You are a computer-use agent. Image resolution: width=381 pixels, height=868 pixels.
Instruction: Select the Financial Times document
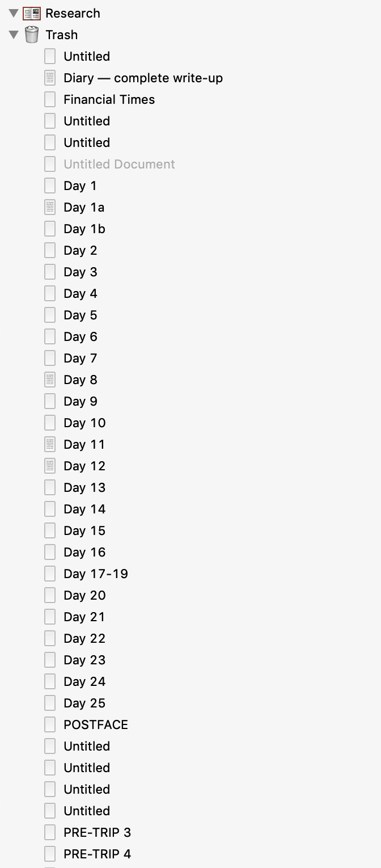[x=109, y=99]
